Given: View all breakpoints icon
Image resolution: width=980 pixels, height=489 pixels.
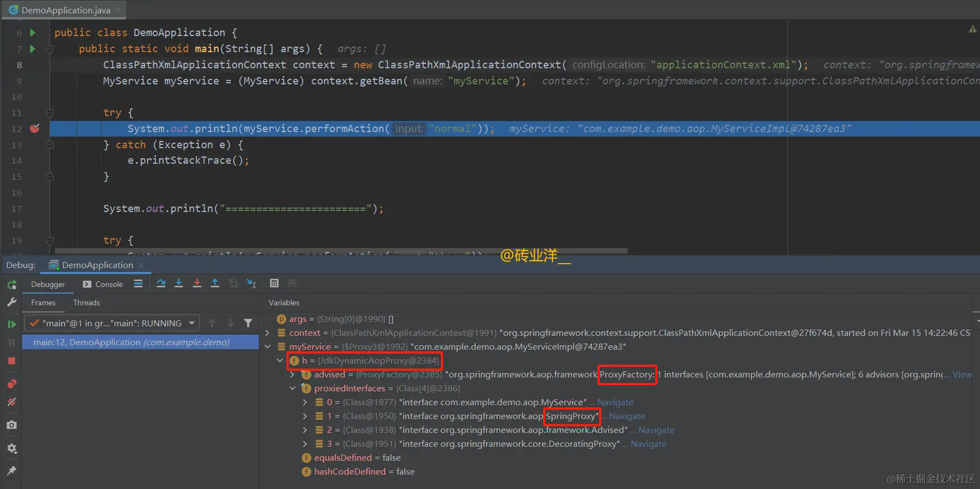Looking at the screenshot, I should [12, 384].
